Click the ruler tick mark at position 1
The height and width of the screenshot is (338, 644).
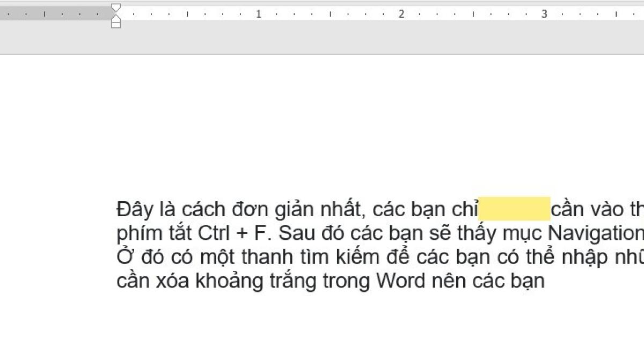pos(259,13)
